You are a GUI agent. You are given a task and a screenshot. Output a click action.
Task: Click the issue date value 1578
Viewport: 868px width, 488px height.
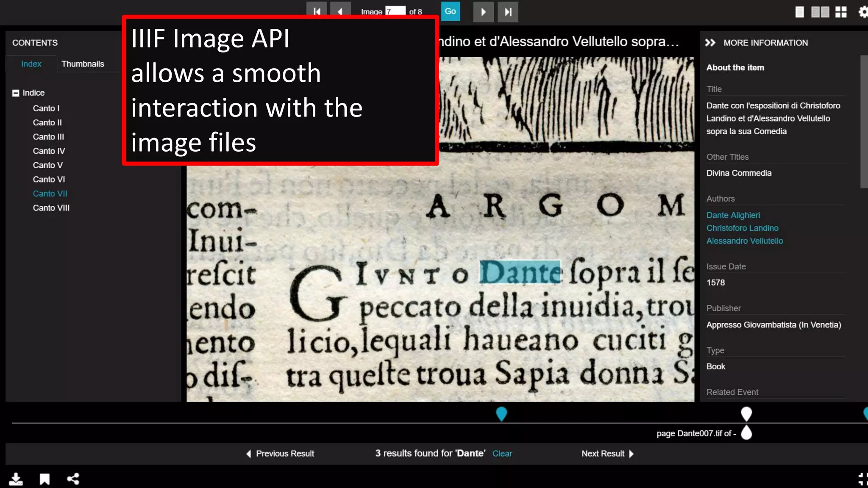(x=715, y=283)
